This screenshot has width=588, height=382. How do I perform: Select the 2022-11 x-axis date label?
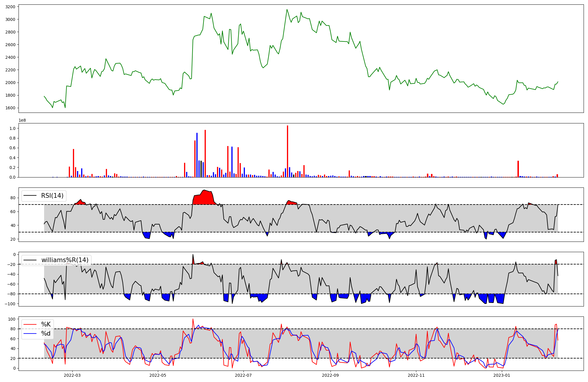coord(416,375)
